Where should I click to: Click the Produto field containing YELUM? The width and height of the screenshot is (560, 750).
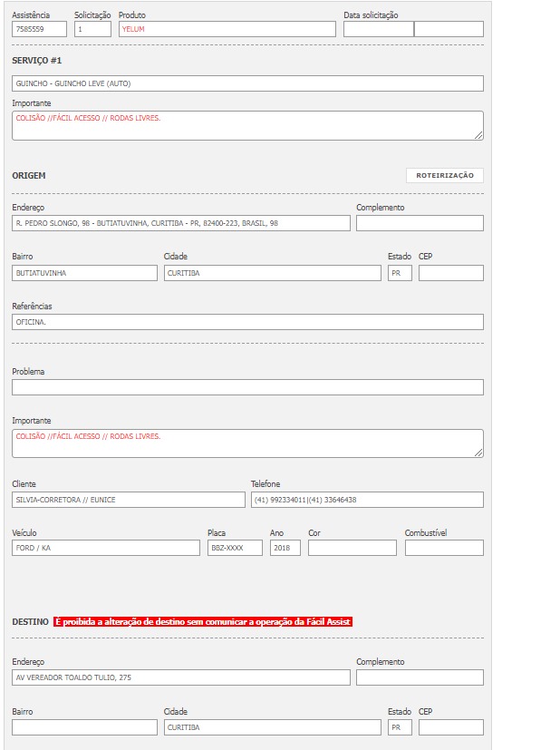(x=227, y=29)
